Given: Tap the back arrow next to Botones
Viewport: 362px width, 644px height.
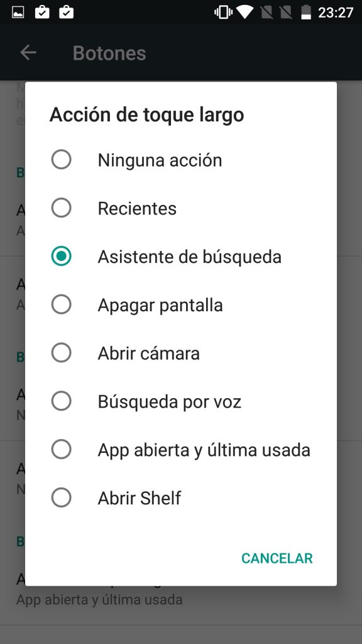Looking at the screenshot, I should click(28, 53).
